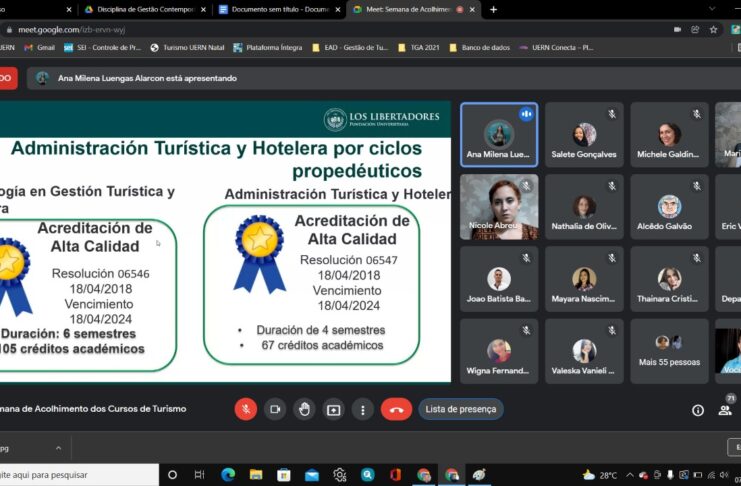Click the meet.google.com address bar
The width and height of the screenshot is (741, 486).
(x=331, y=30)
